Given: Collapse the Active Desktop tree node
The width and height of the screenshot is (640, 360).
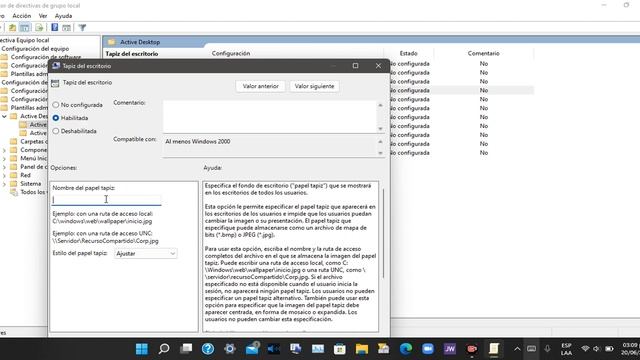Looking at the screenshot, I should point(4,116).
